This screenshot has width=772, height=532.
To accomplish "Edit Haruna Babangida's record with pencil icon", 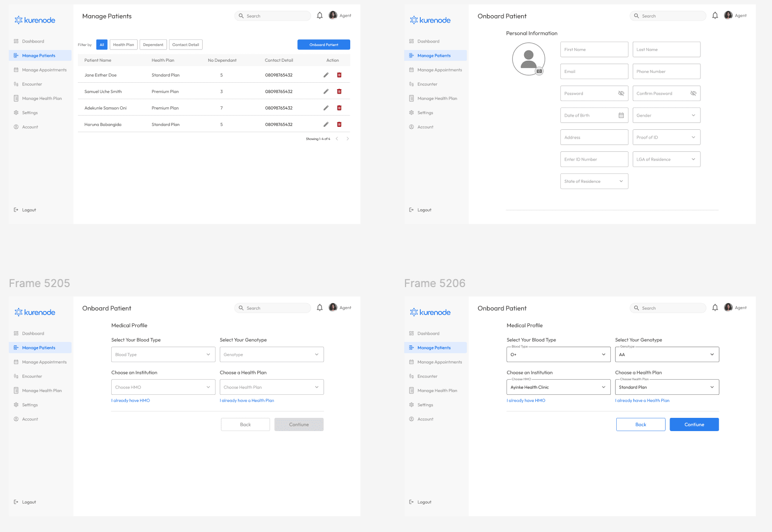I will (x=326, y=124).
